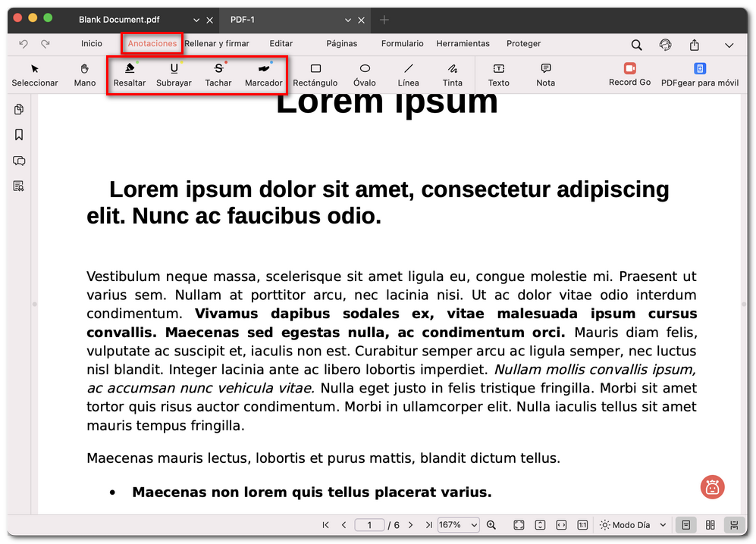Toggle two-page view layout
Viewport: 756px width, 544px height.
click(711, 525)
